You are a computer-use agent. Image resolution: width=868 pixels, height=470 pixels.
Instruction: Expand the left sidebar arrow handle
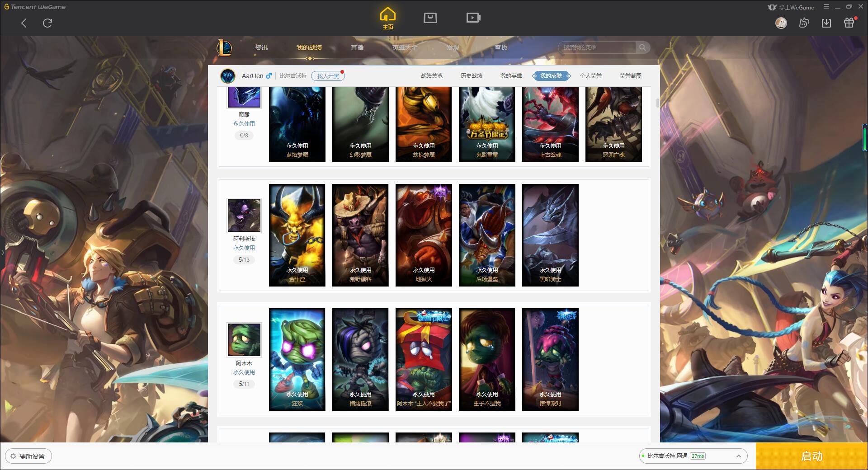[x=2, y=252]
